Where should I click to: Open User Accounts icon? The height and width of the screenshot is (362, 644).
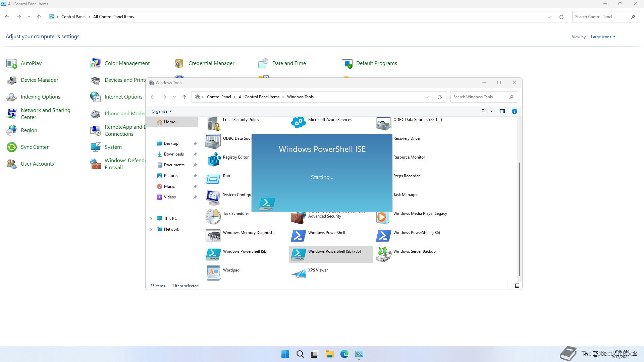pos(12,164)
